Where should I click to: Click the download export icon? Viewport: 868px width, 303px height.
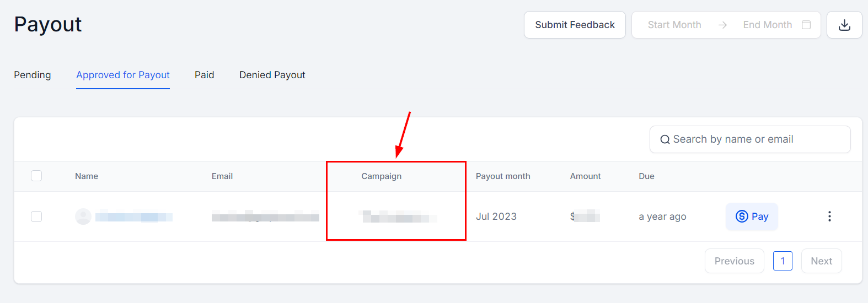(844, 25)
